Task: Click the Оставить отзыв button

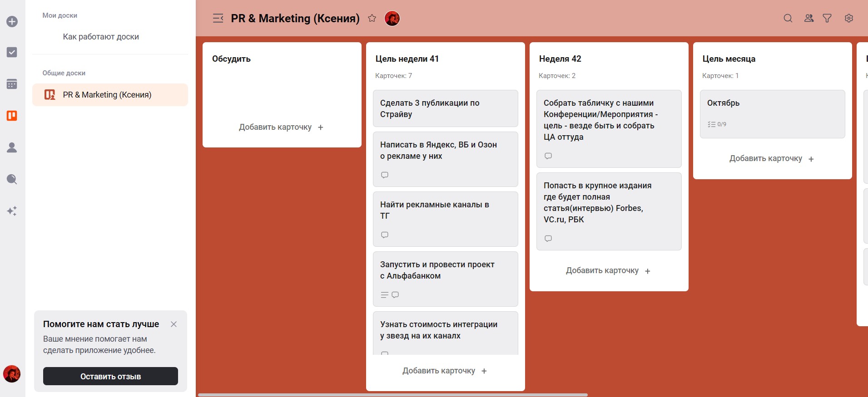Action: pos(110,376)
